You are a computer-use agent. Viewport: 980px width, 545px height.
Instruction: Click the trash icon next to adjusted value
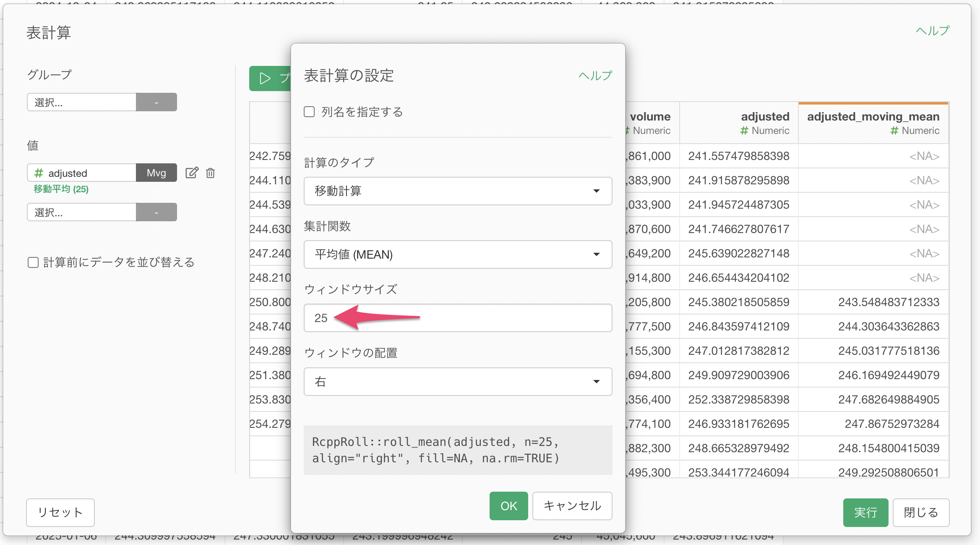211,173
